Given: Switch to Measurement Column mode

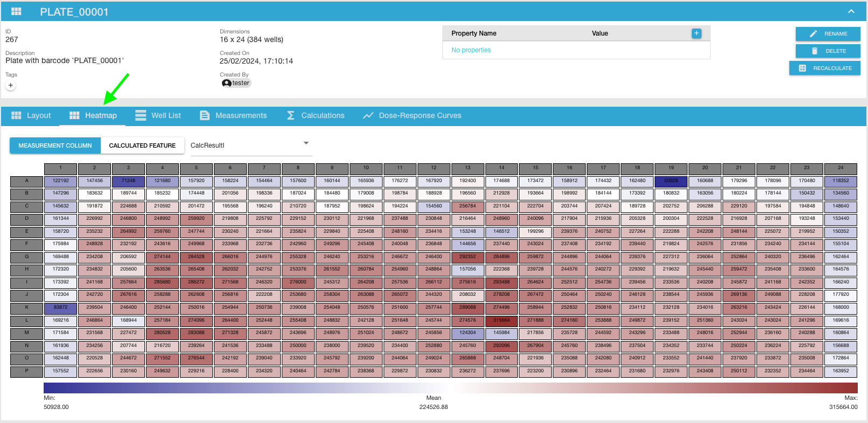Looking at the screenshot, I should coord(55,145).
